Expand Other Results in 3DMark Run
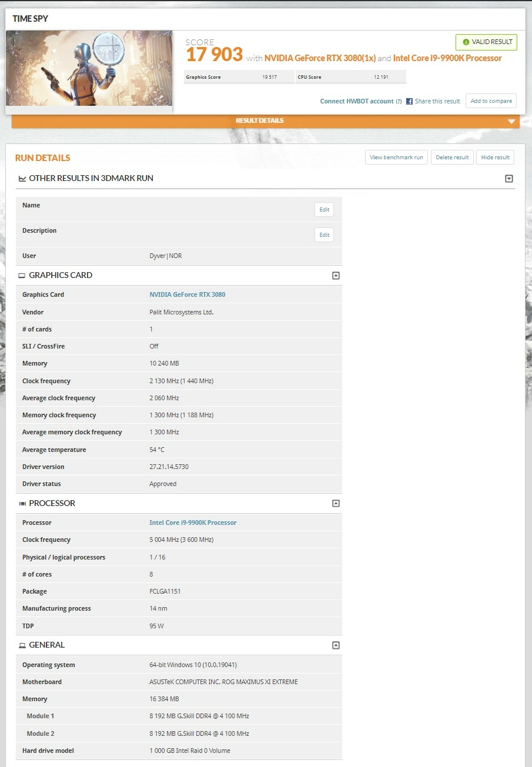Image resolution: width=532 pixels, height=767 pixels. point(509,179)
